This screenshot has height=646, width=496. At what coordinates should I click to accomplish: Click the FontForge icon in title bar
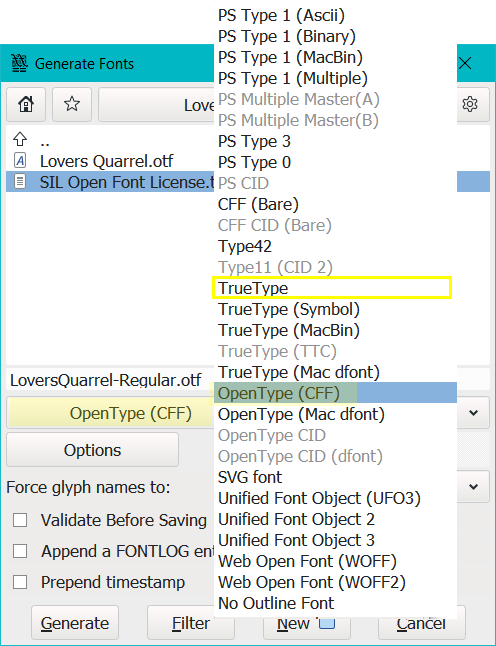pos(19,63)
